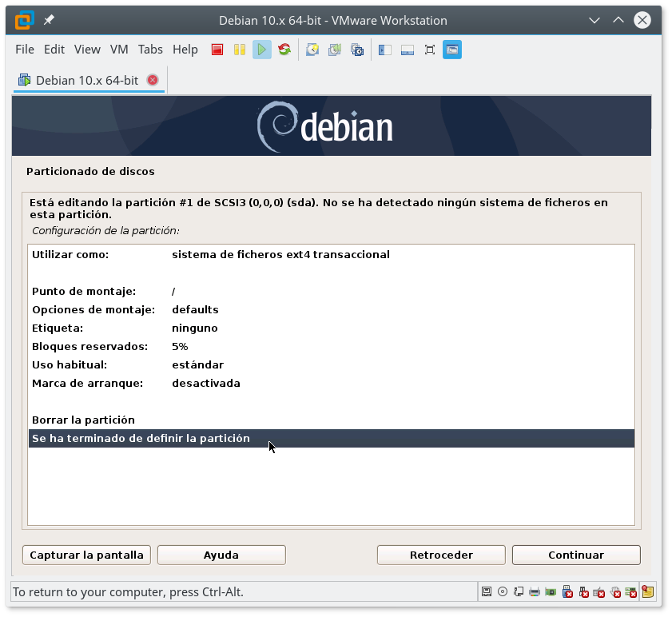Click the printer device status icon

tap(535, 591)
